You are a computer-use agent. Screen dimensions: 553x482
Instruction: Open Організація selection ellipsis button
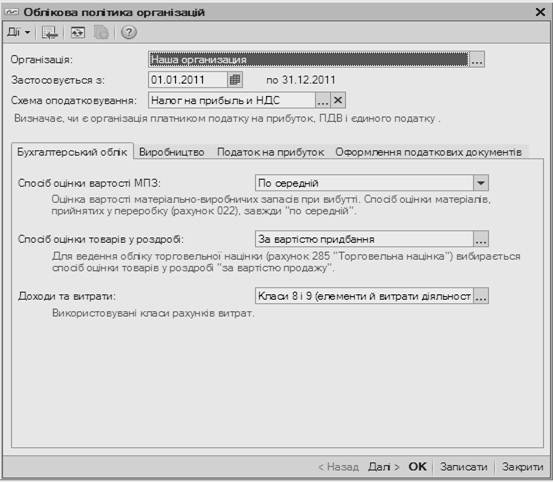pos(477,60)
